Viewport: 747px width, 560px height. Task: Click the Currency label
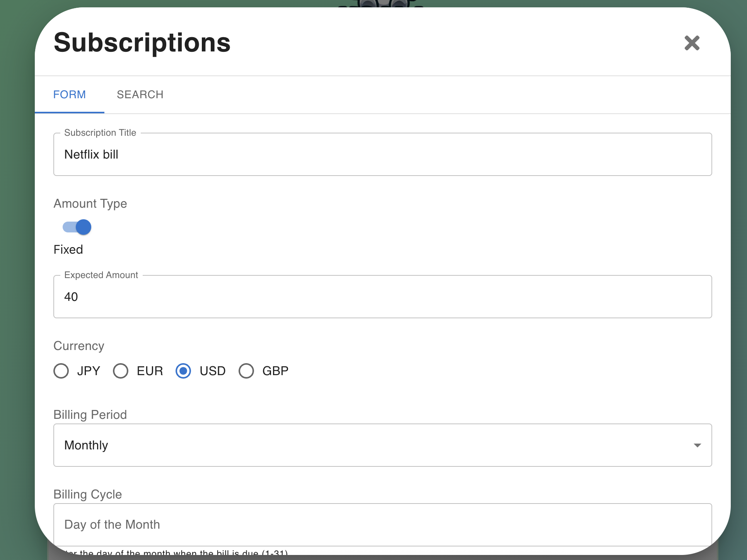(x=79, y=346)
